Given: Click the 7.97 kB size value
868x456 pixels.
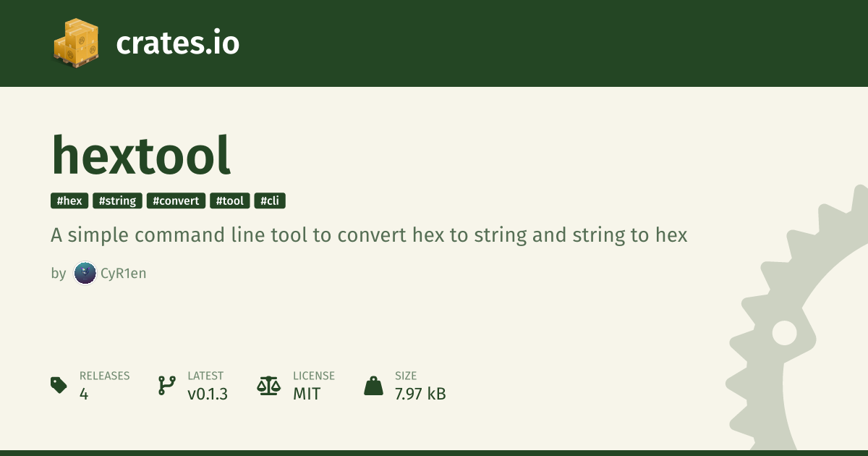Looking at the screenshot, I should pyautogui.click(x=420, y=394).
